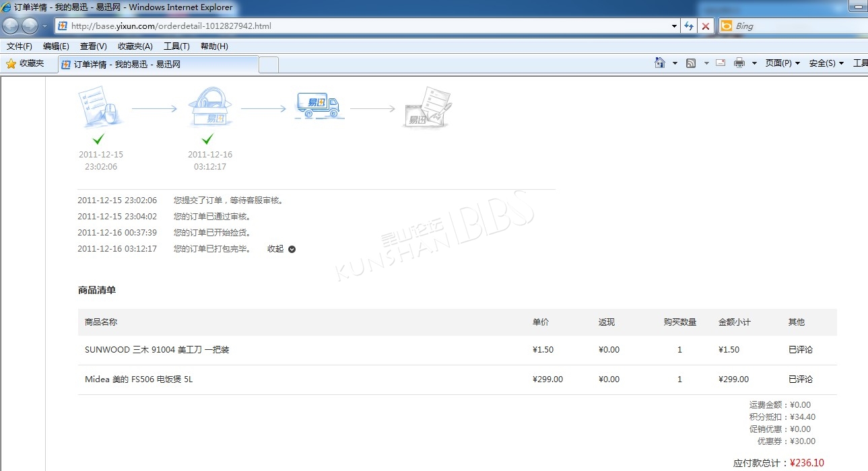The width and height of the screenshot is (868, 471).
Task: Click 已评论 for the SUNWOOD row
Action: [x=801, y=350]
